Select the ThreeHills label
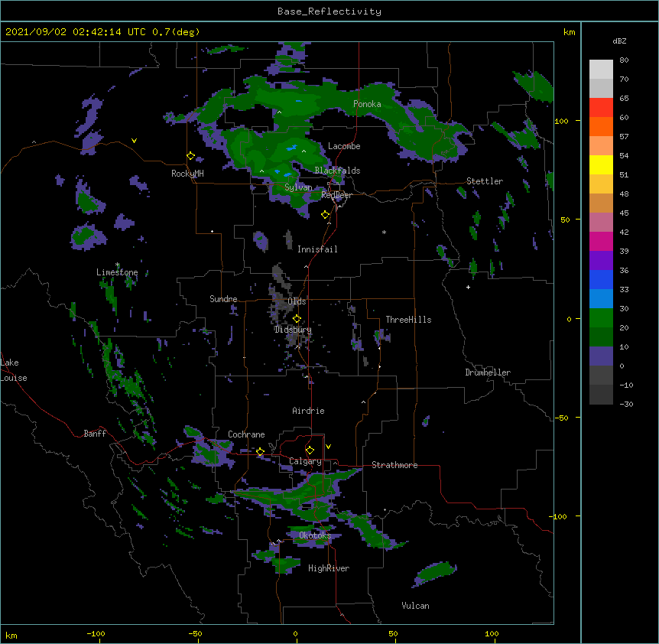Image resolution: width=659 pixels, height=644 pixels. tap(408, 320)
